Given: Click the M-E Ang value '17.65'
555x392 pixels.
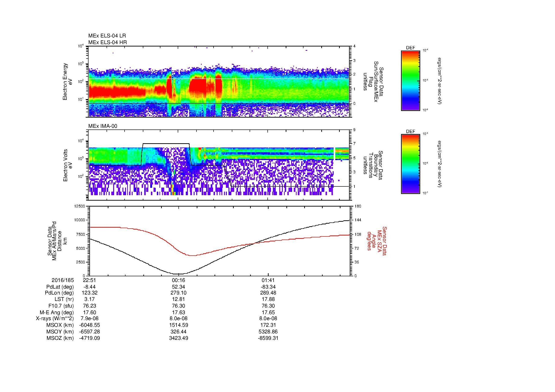Looking at the screenshot, I should point(268,312).
